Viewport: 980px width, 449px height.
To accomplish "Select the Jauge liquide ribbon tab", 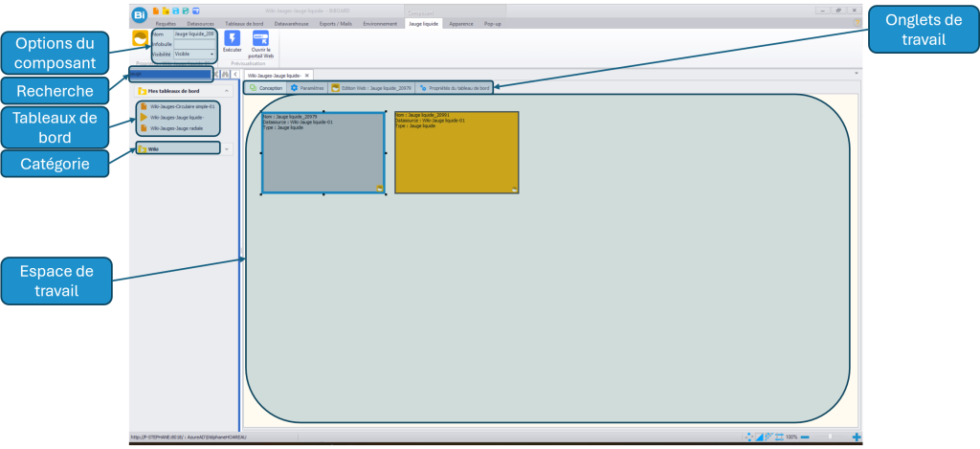I will coord(424,24).
